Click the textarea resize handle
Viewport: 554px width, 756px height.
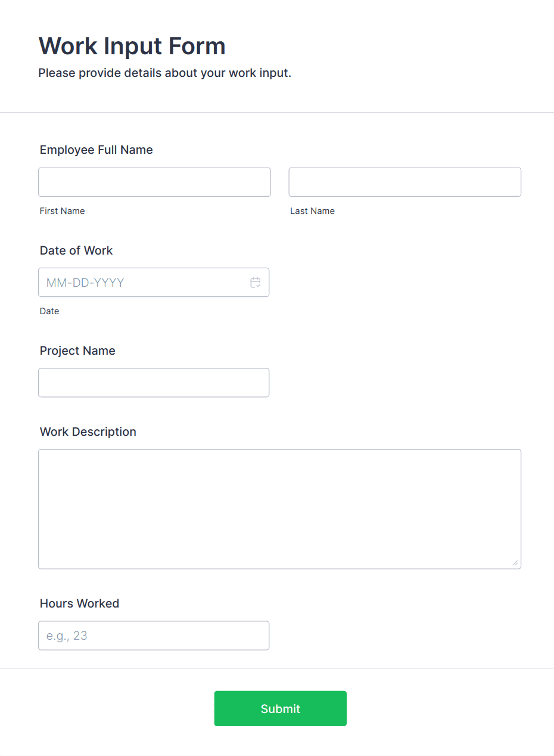point(516,563)
